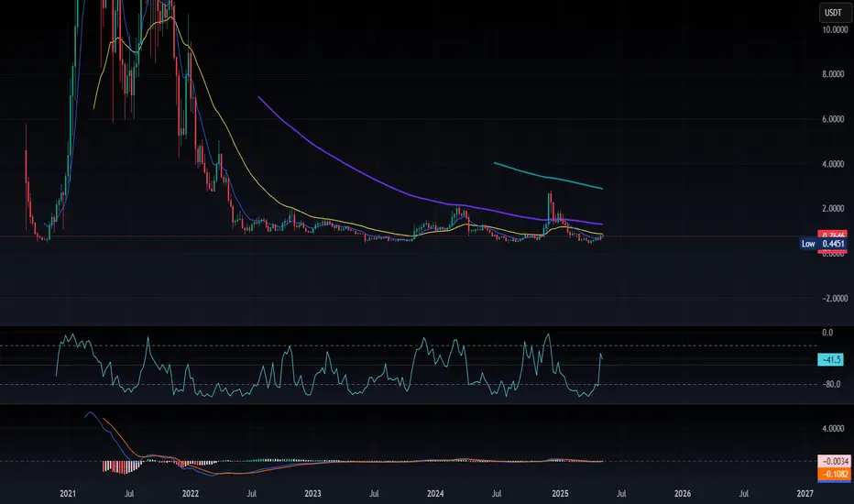Viewport: 854px width, 504px height.
Task: Click the -0.0034 MACD value label
Action: 834,462
